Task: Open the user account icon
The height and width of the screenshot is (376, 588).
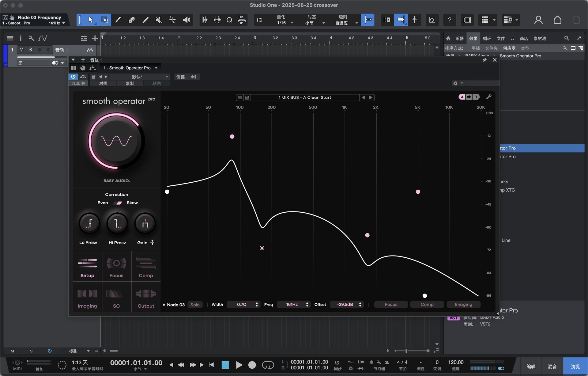Action: [538, 20]
